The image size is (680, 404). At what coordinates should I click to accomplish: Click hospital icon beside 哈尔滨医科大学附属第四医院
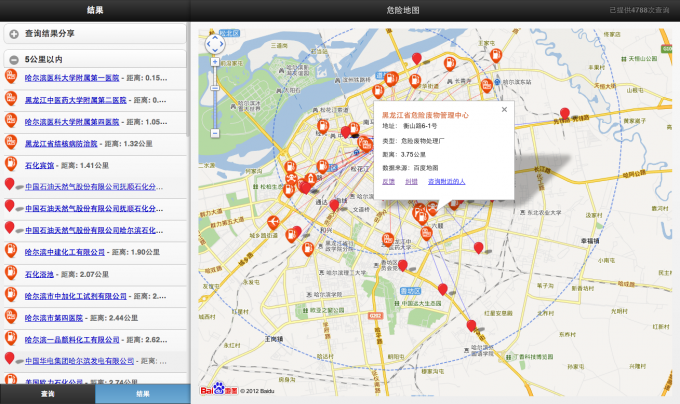point(11,120)
